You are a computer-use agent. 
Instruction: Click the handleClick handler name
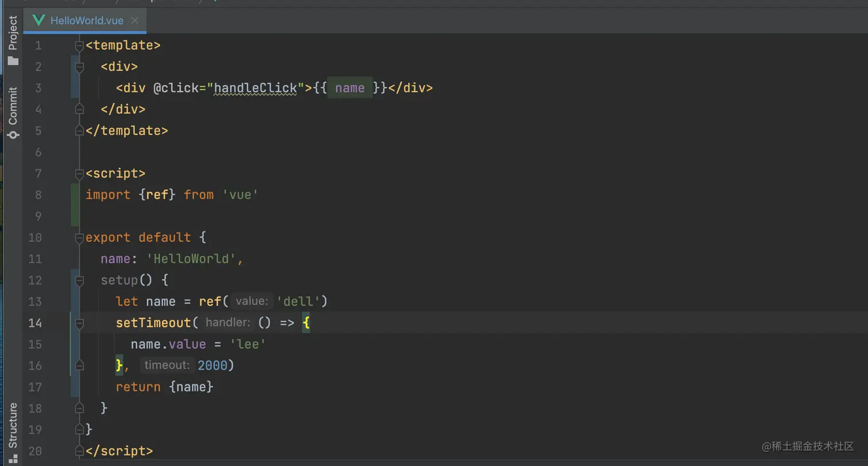tap(256, 88)
